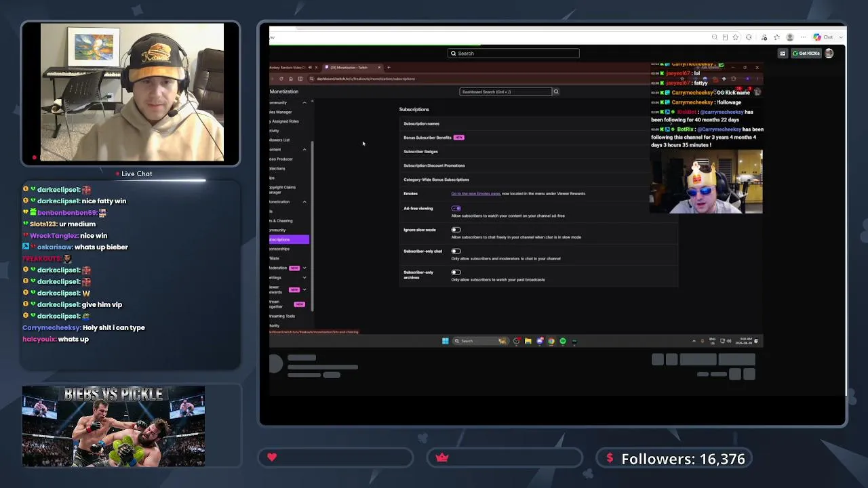Viewport: 868px width, 488px height.
Task: Enable the Subscriber-only chat toggle
Action: 456,251
